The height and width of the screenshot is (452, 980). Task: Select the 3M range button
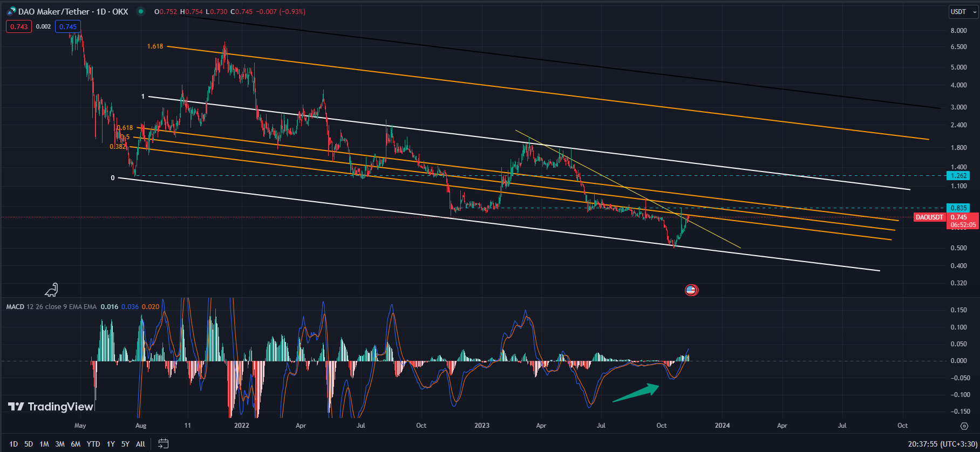60,444
